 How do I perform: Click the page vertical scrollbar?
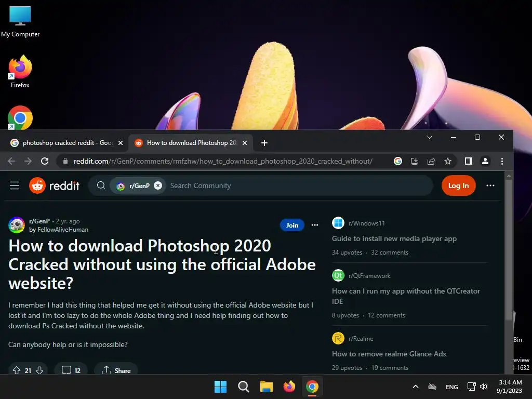pos(508,249)
